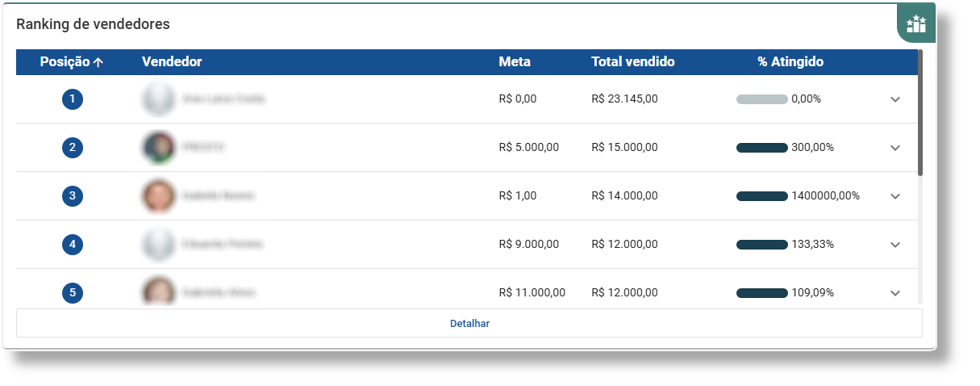Click the position 3 badge

pos(73,196)
